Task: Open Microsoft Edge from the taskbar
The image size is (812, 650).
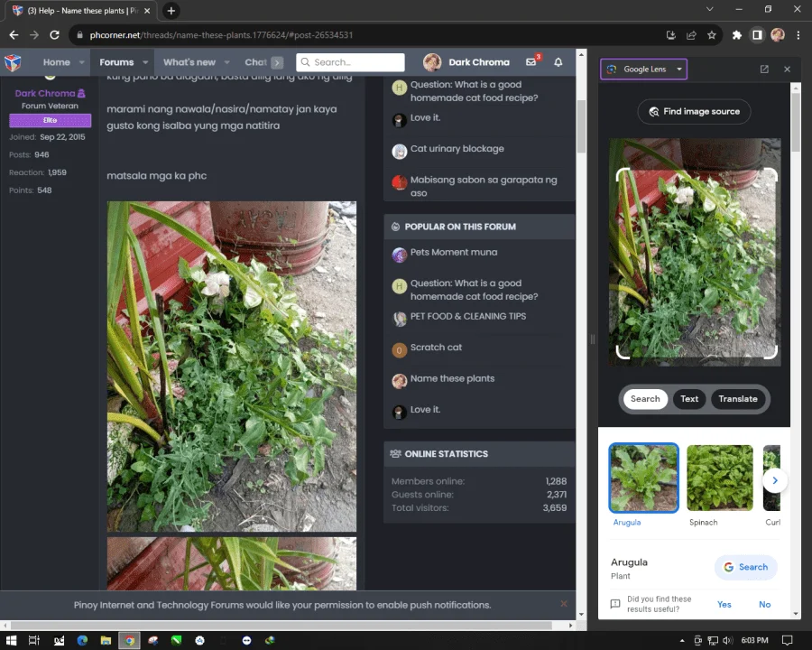Action: pos(82,640)
